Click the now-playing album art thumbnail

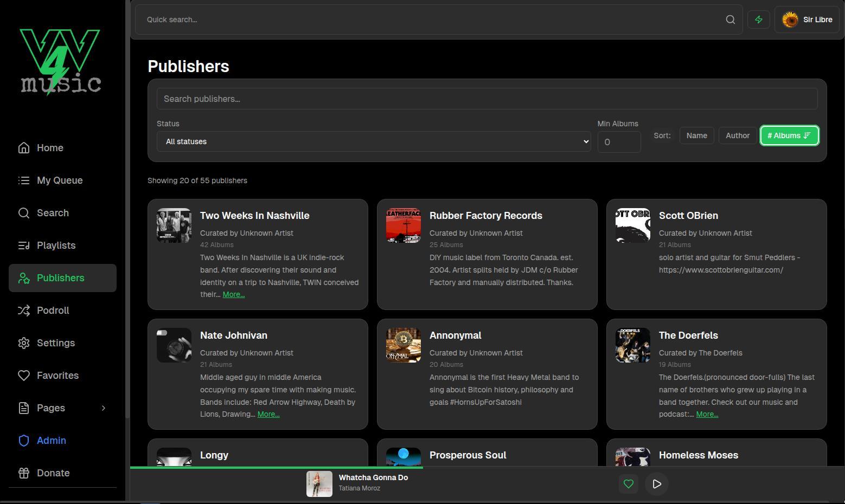[x=319, y=484]
